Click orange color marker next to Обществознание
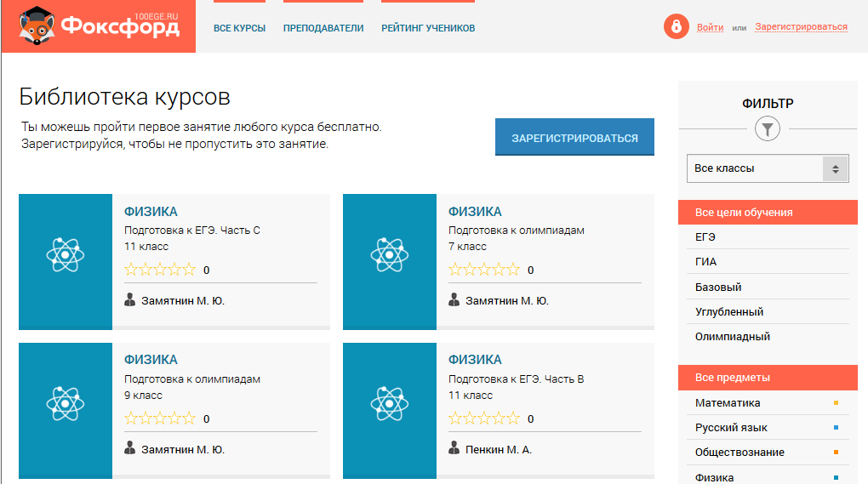Viewport: 868px width, 484px height. [836, 452]
